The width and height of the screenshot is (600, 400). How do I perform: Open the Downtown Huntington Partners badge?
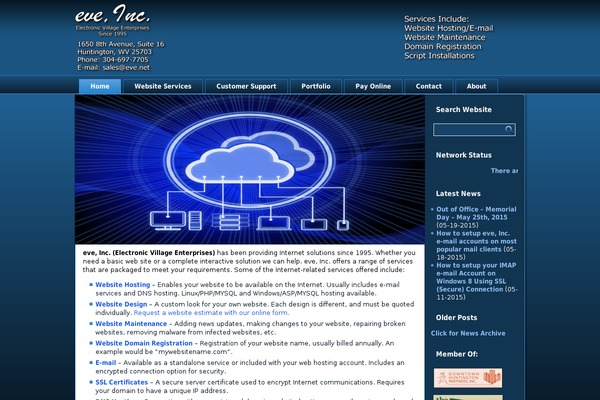pyautogui.click(x=468, y=378)
